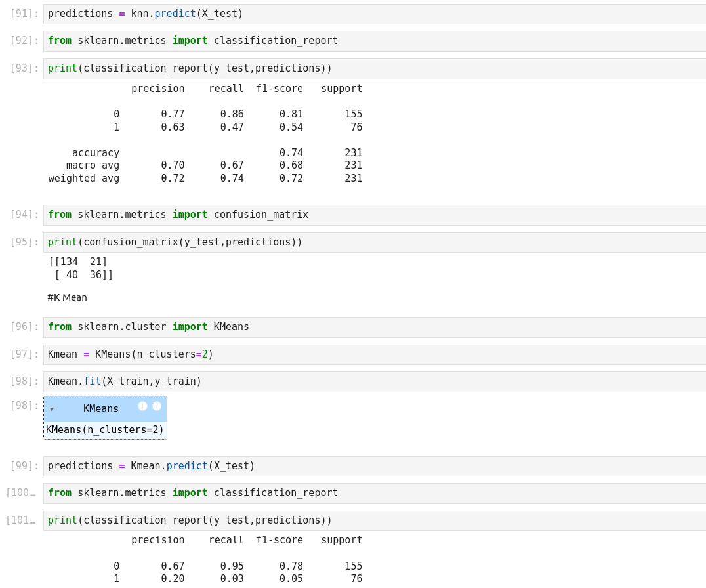Focus the KMeans import from sklearn.cluster cell

(374, 327)
